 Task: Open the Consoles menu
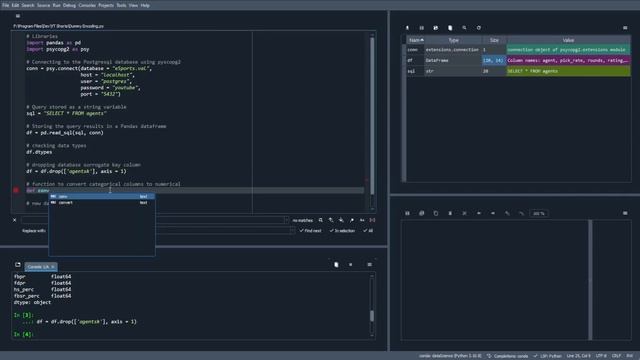pyautogui.click(x=87, y=5)
